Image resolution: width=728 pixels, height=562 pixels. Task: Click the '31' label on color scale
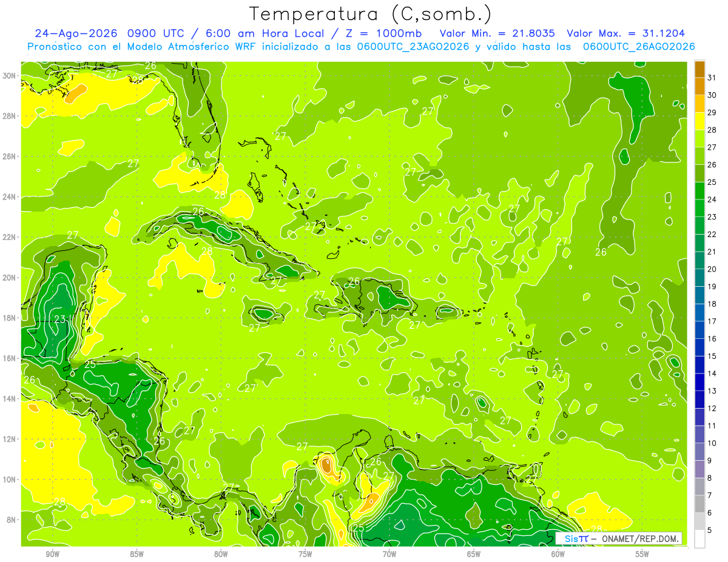tap(712, 78)
